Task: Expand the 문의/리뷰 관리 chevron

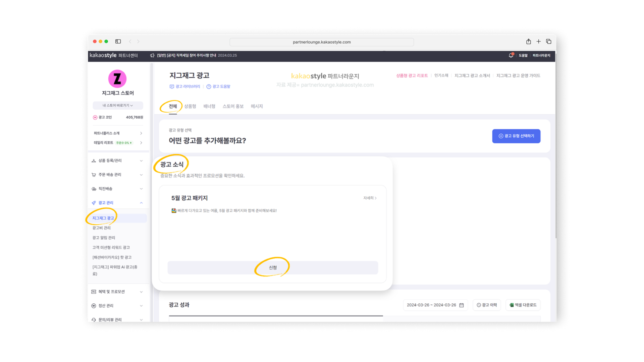Action: point(141,320)
